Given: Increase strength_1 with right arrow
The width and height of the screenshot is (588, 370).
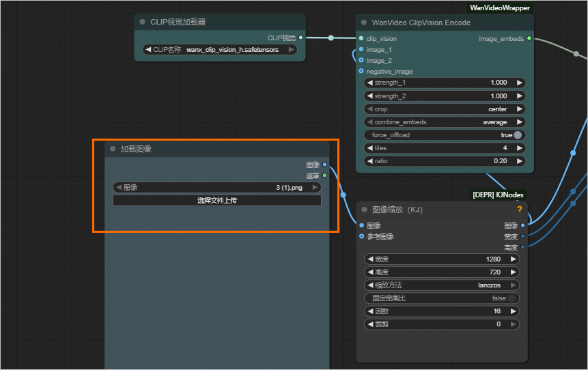Looking at the screenshot, I should tap(520, 83).
